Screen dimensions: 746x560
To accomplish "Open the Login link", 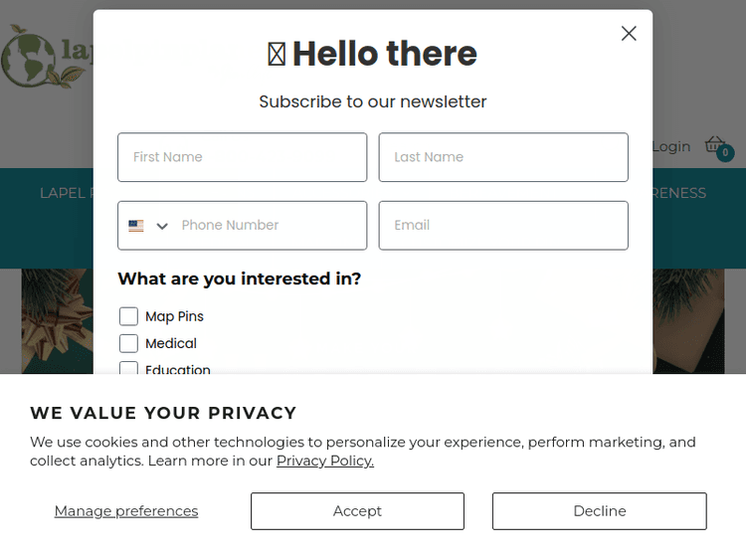I will [x=671, y=147].
